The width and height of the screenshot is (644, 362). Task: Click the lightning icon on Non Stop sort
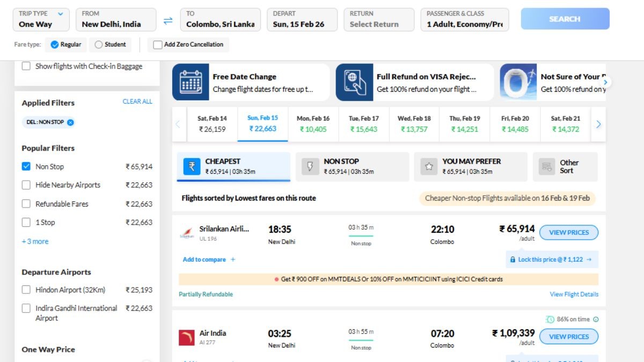click(310, 166)
